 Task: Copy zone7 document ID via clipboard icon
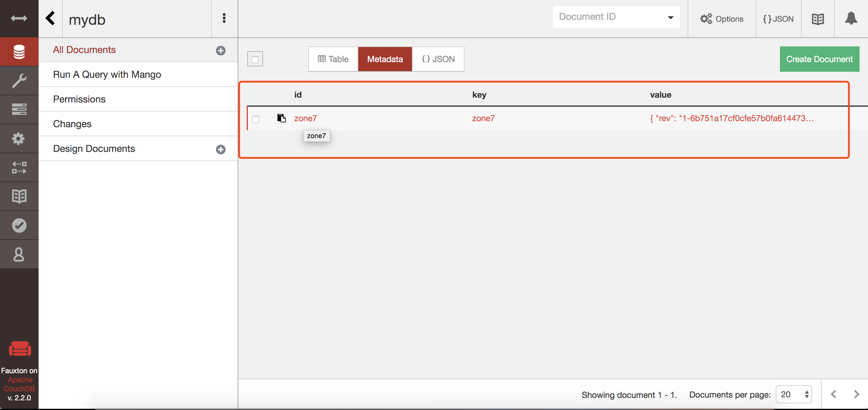coord(281,118)
